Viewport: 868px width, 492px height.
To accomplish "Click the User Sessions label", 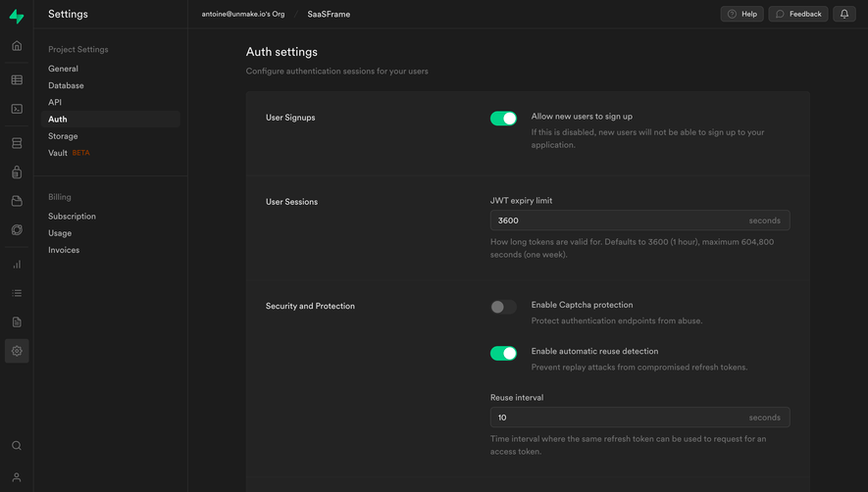I will pyautogui.click(x=291, y=202).
